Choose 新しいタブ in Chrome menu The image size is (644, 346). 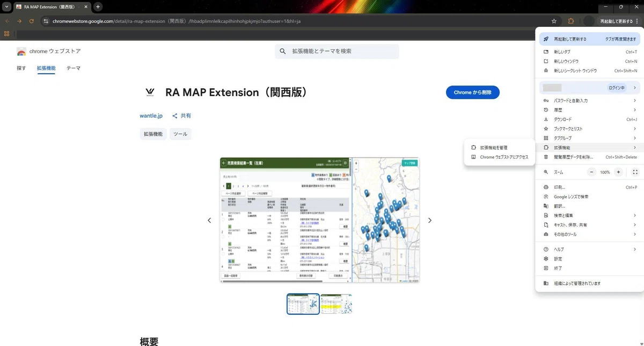pyautogui.click(x=590, y=52)
